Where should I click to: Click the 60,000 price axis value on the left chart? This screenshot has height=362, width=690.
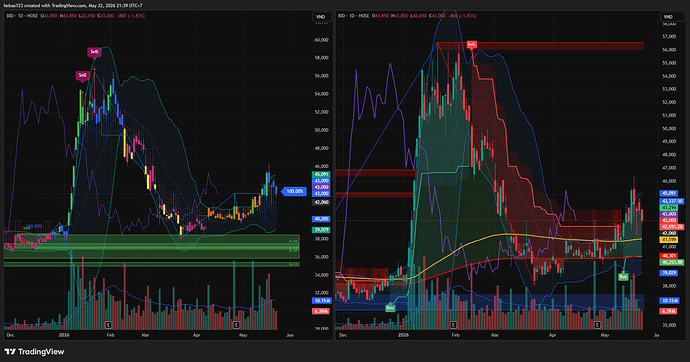[x=321, y=40]
